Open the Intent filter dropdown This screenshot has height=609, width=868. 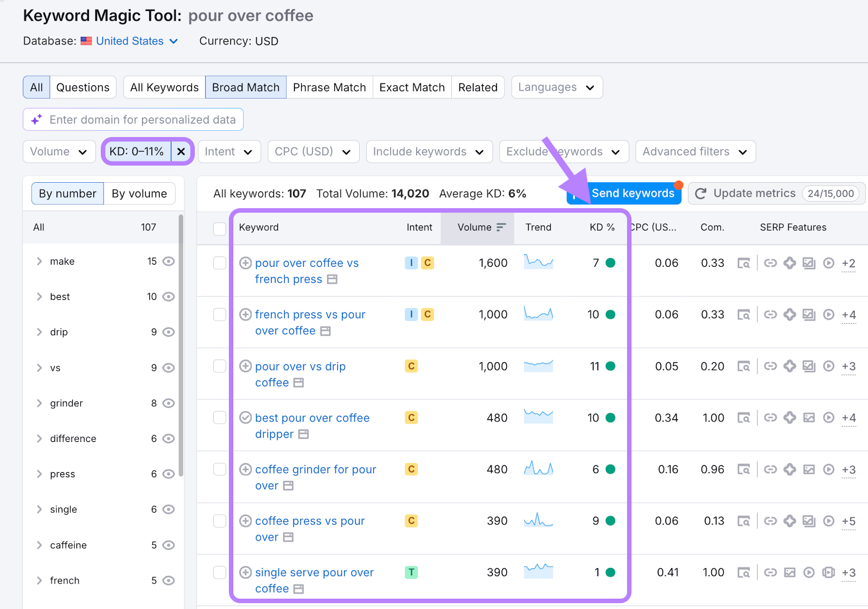click(x=229, y=152)
